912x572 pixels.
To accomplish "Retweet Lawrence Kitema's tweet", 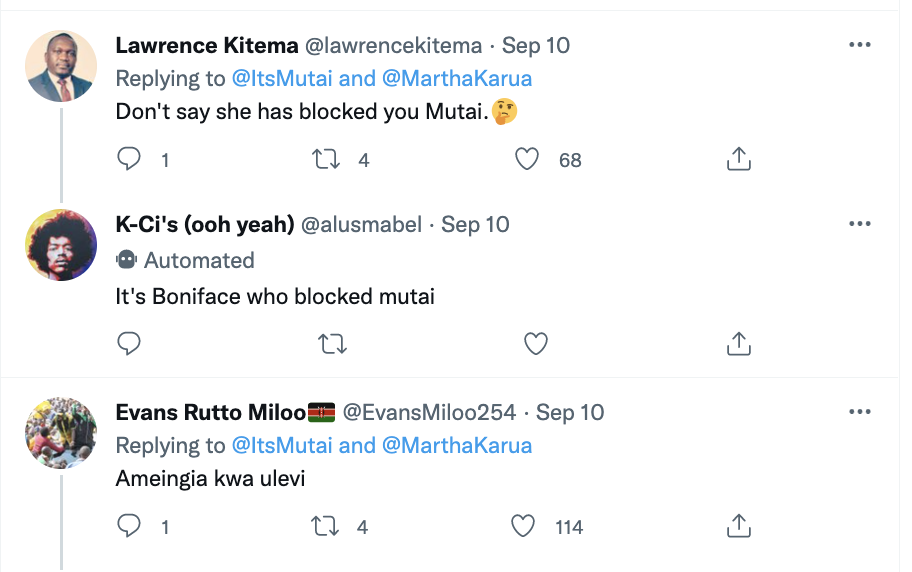I will (x=327, y=159).
